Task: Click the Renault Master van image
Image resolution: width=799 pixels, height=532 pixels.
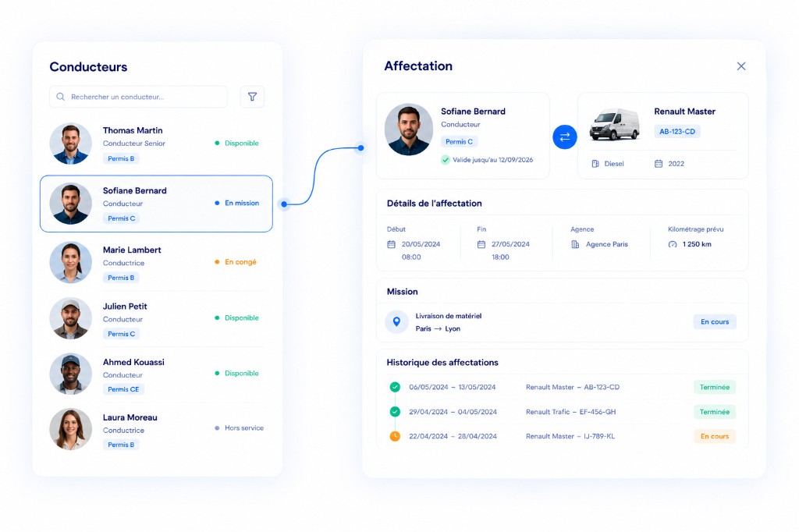Action: pyautogui.click(x=615, y=124)
